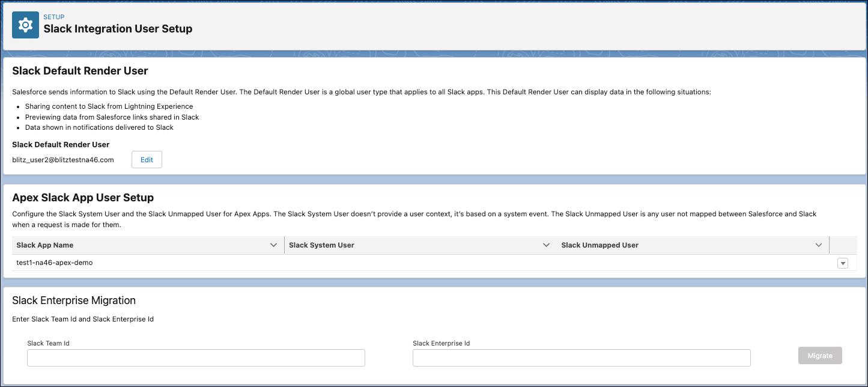
Task: Select the test1-na46-apex-demo app row
Action: click(x=55, y=263)
